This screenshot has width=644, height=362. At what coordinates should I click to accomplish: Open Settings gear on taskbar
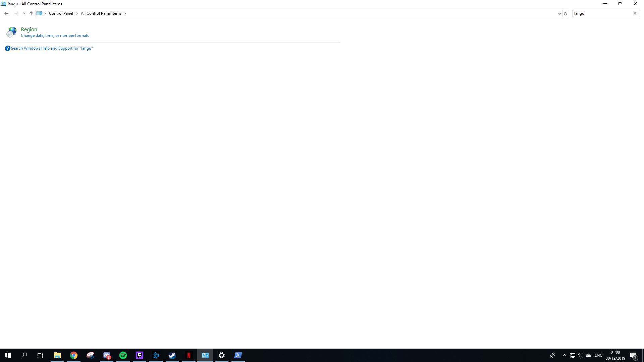click(222, 355)
